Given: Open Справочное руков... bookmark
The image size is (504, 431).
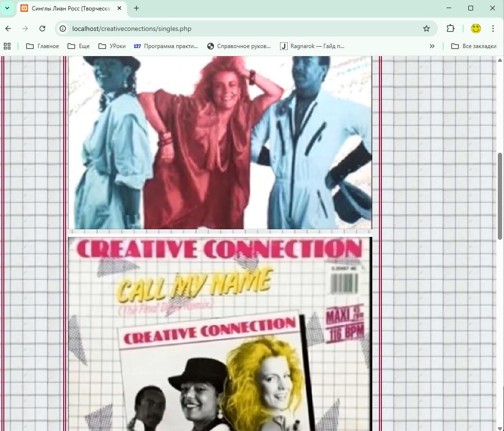Looking at the screenshot, I should coord(239,46).
